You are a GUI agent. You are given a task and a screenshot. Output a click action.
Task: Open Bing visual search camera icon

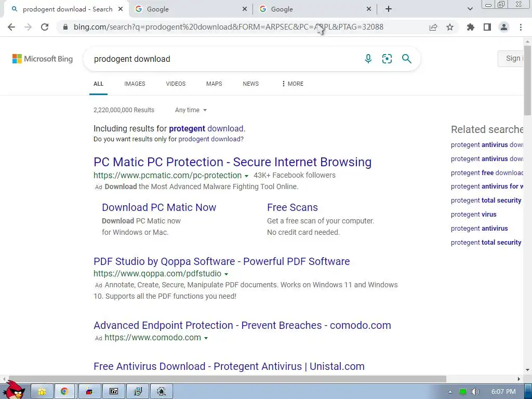pyautogui.click(x=387, y=59)
